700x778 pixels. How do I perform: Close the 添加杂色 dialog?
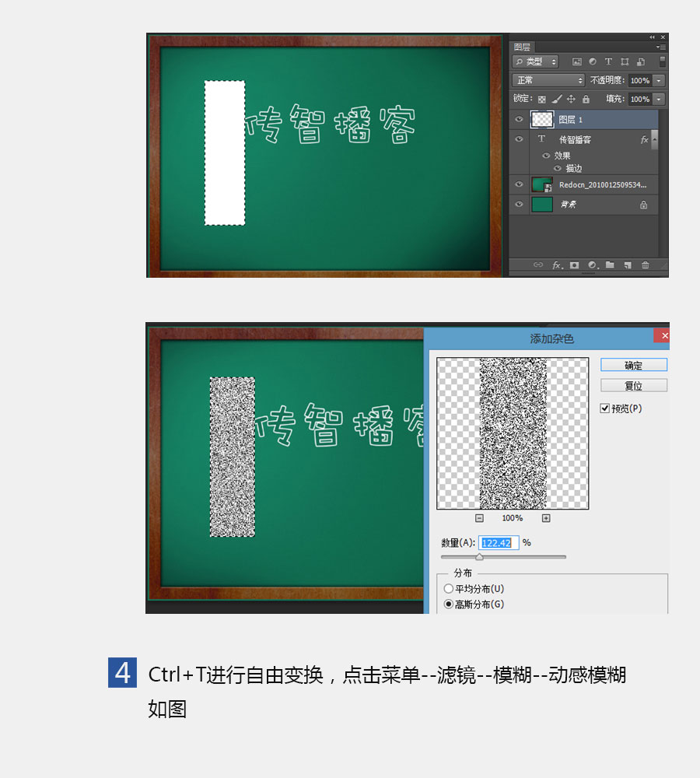click(663, 336)
